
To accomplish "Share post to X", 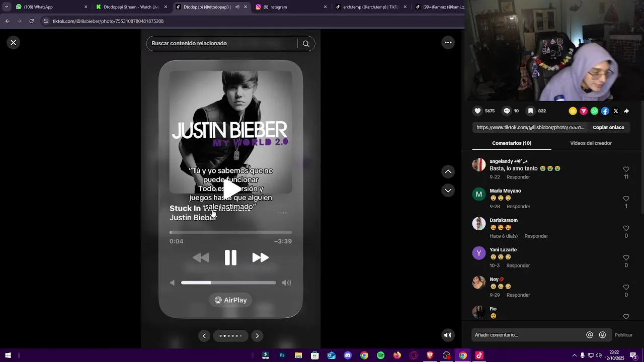I will click(x=616, y=111).
